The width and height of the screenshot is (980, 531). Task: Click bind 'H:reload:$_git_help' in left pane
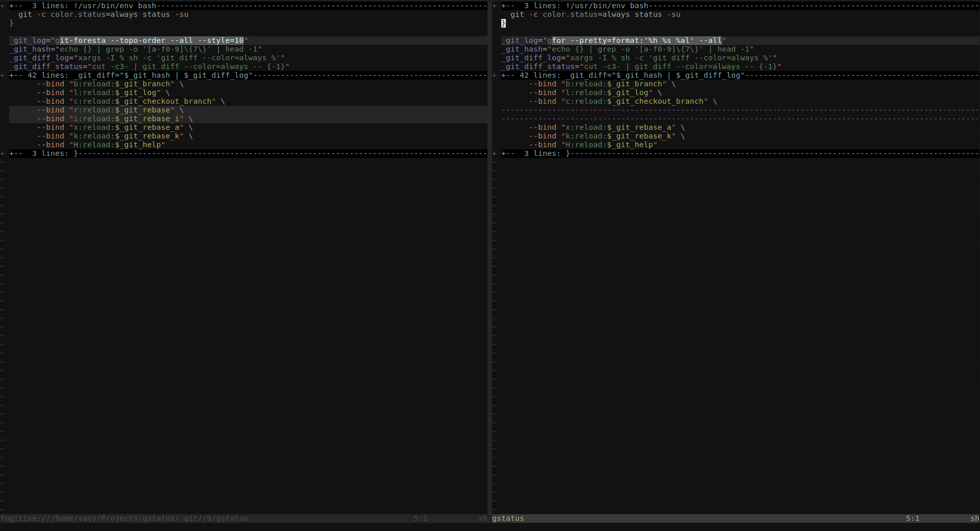point(101,145)
